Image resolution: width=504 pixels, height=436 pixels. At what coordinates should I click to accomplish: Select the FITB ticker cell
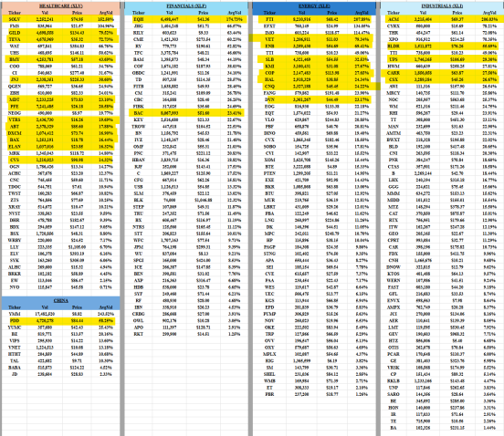[139, 87]
